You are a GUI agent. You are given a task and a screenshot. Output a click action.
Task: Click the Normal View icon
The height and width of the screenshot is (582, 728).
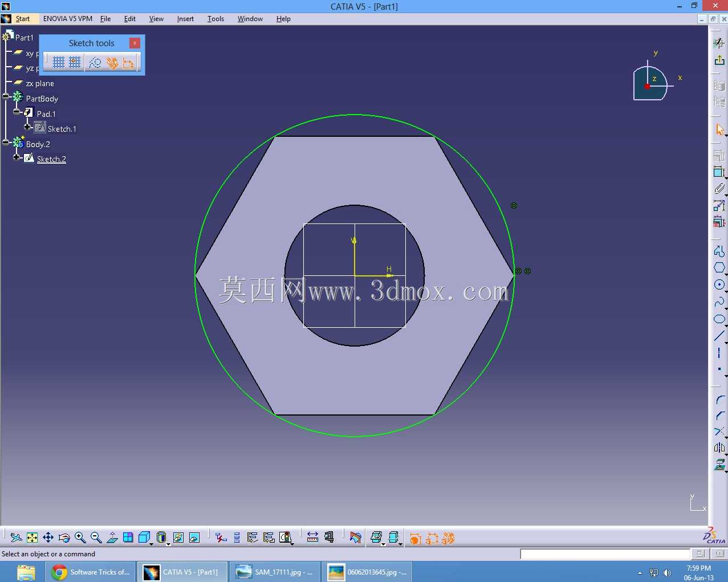[x=112, y=538]
